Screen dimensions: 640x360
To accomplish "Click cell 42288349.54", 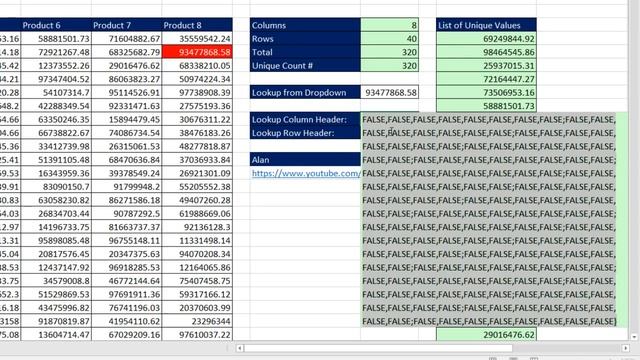I will (x=56, y=106).
